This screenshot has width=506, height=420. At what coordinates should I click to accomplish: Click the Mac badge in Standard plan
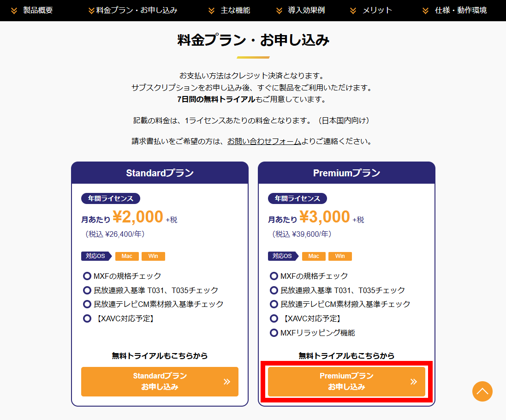126,256
